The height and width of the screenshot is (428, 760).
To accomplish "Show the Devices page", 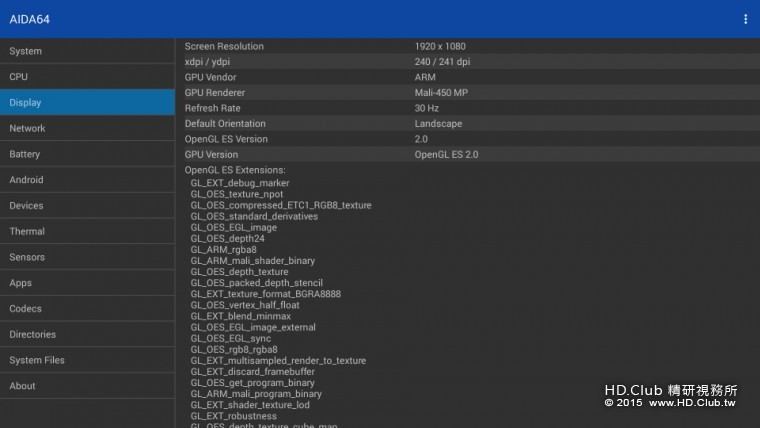I will coord(87,206).
